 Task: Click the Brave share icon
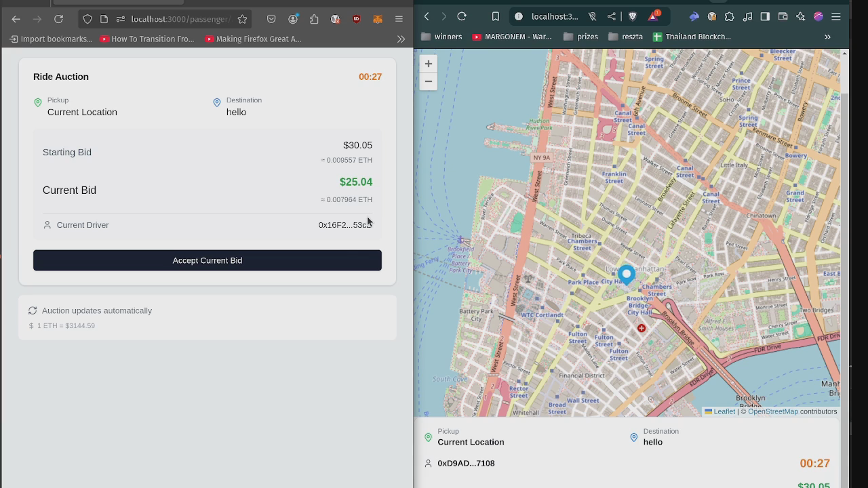pyautogui.click(x=612, y=16)
